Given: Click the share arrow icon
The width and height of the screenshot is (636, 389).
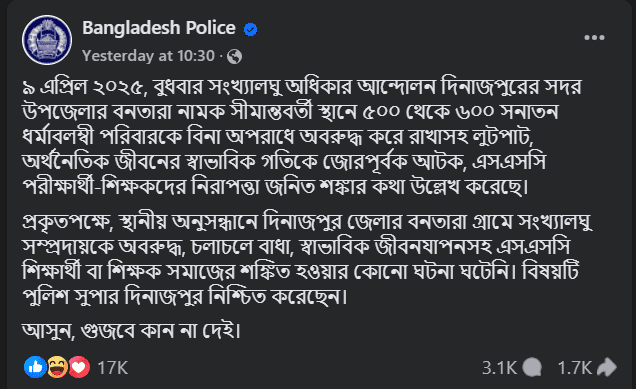Looking at the screenshot, I should pyautogui.click(x=607, y=367).
